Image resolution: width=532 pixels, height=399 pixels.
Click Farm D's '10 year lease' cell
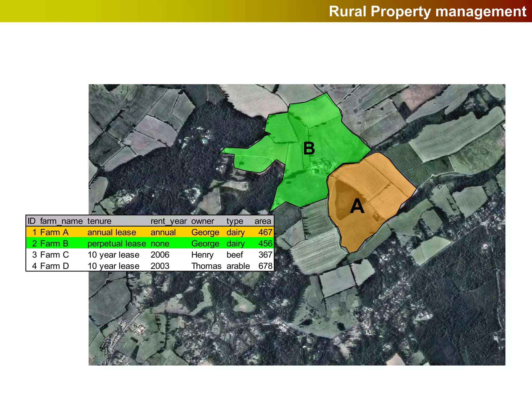coord(114,266)
